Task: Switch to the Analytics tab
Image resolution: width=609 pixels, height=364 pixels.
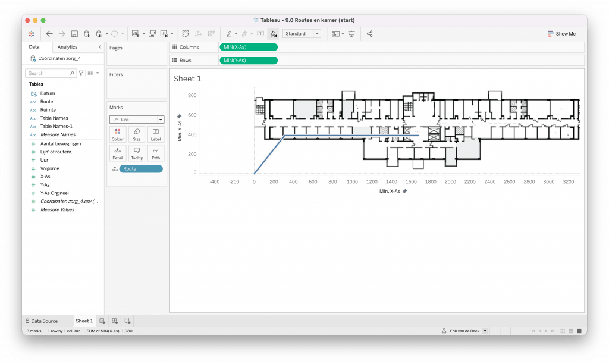Action: click(67, 47)
